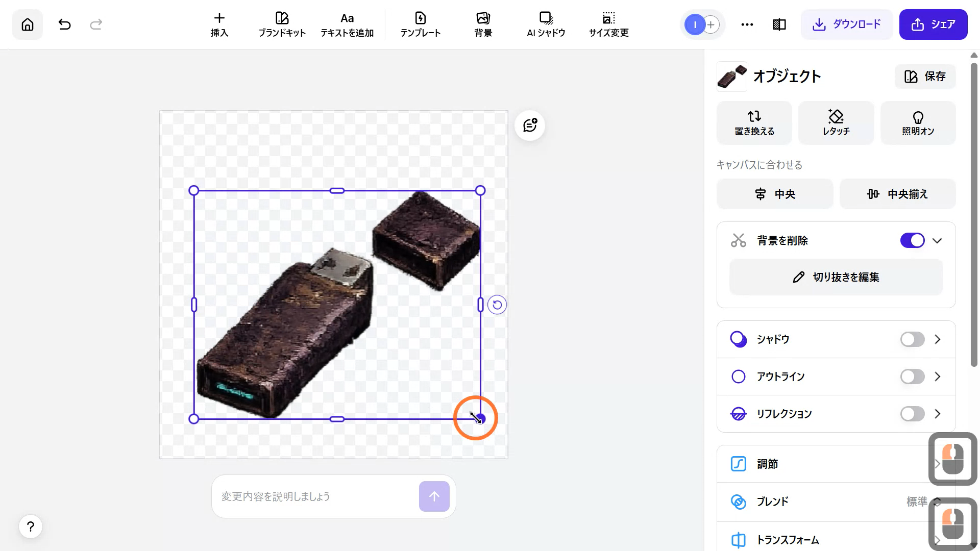Click the bottom-left corner resize handle
The width and height of the screenshot is (980, 551).
tap(193, 419)
